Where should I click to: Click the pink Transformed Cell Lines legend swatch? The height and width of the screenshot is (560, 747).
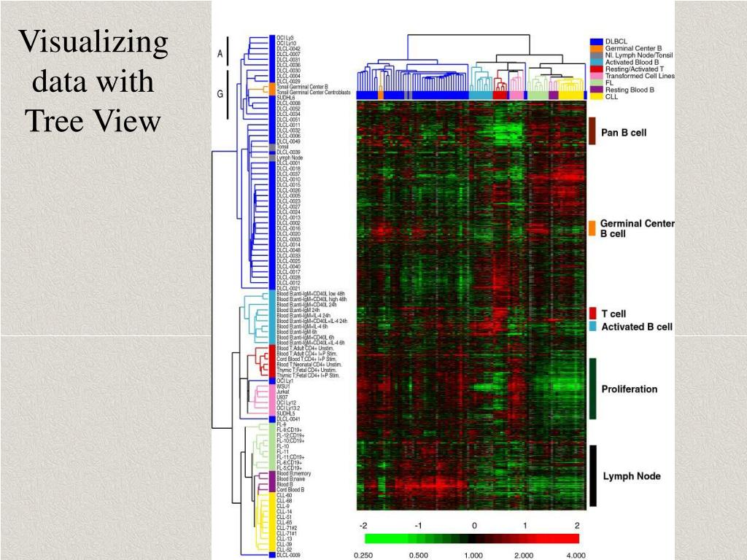point(597,76)
